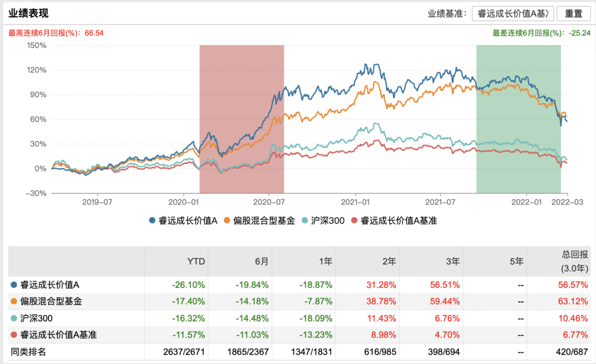Click the 同类排名 row label
Image resolution: width=596 pixels, height=364 pixels.
pyautogui.click(x=28, y=352)
